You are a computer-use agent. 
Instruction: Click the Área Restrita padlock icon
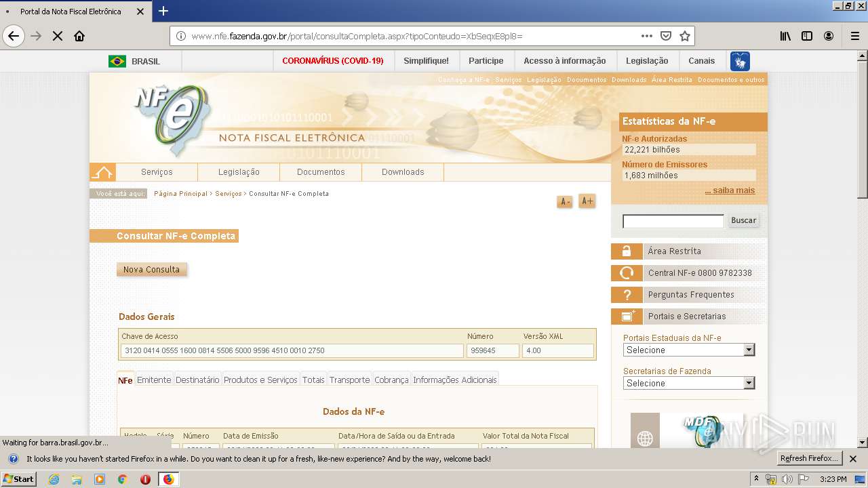tap(627, 251)
